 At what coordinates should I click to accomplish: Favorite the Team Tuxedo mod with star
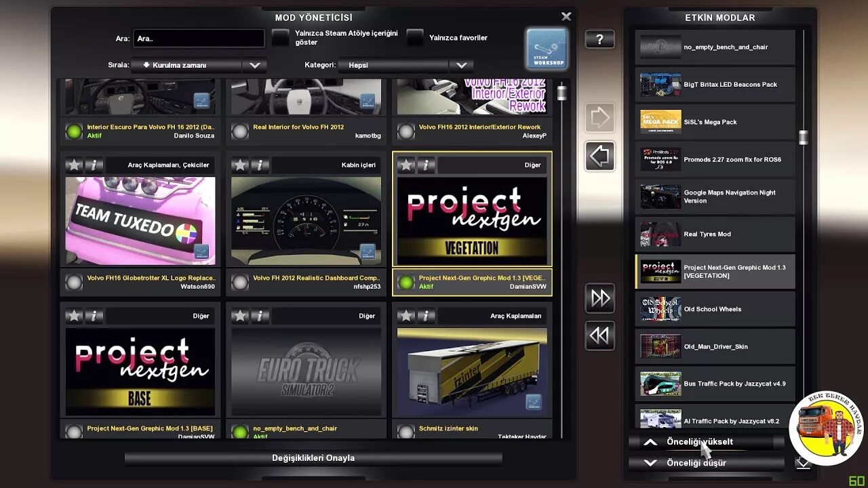coord(74,165)
